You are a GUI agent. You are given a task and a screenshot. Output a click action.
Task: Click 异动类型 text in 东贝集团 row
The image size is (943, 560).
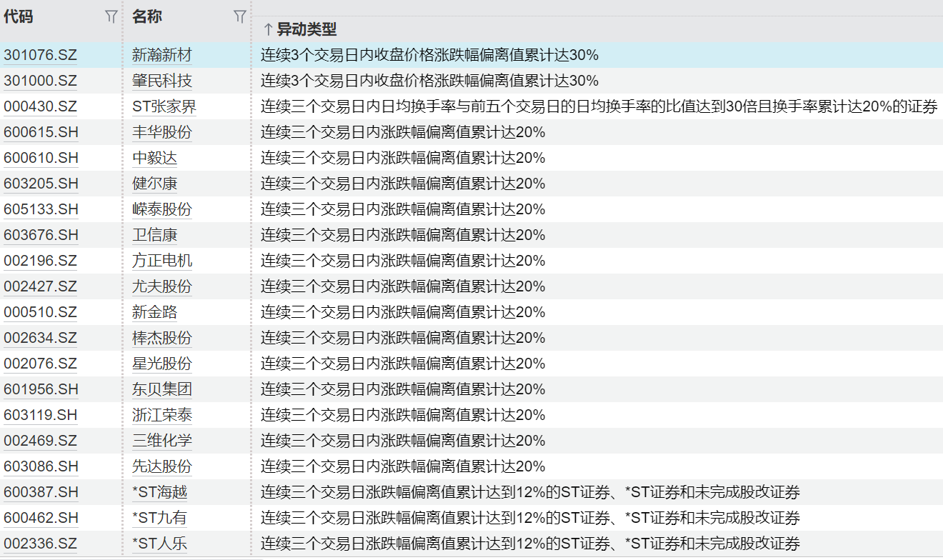403,389
